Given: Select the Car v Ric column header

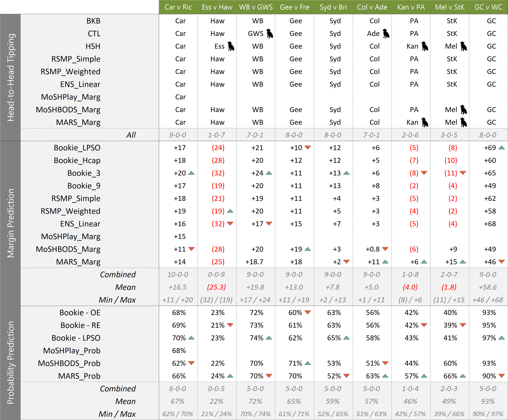Looking at the screenshot, I should tap(178, 7).
